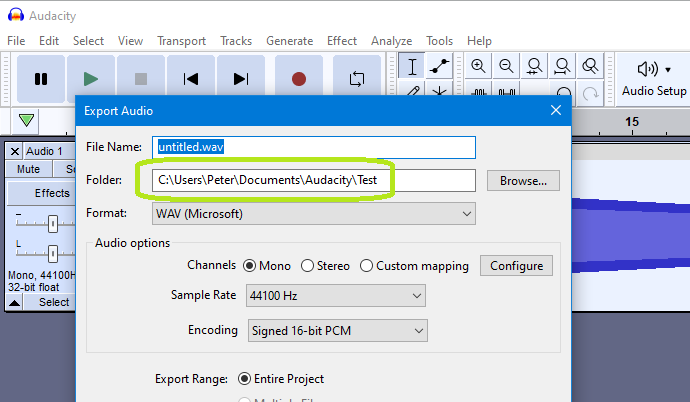Toggle the Loop button

pos(356,78)
